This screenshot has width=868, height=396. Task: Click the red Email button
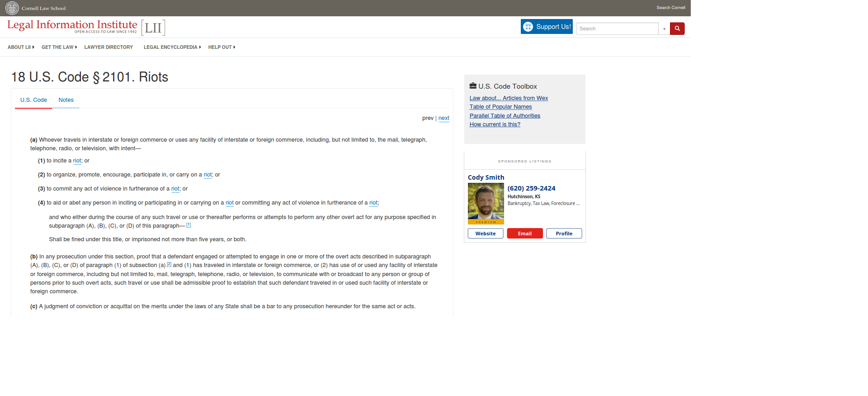525,234
